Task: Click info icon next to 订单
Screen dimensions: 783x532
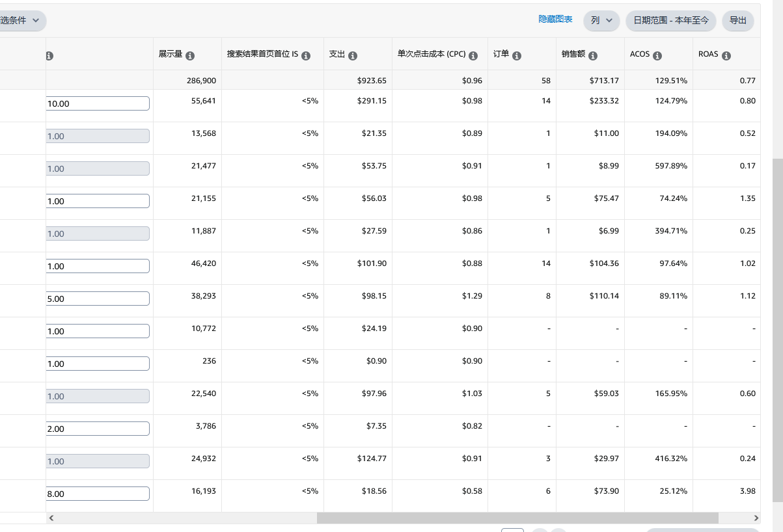Action: click(x=517, y=56)
